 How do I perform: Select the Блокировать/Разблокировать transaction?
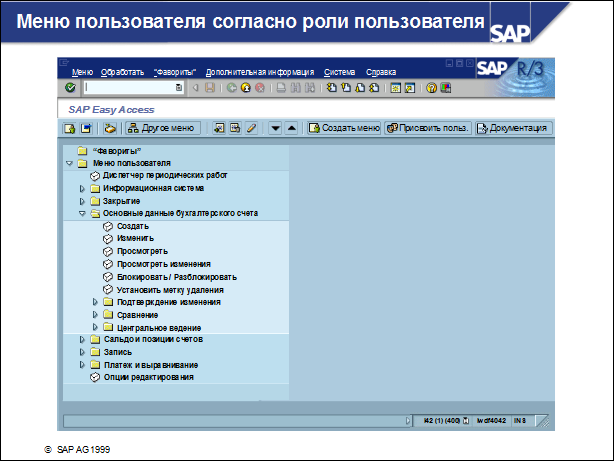click(x=176, y=277)
